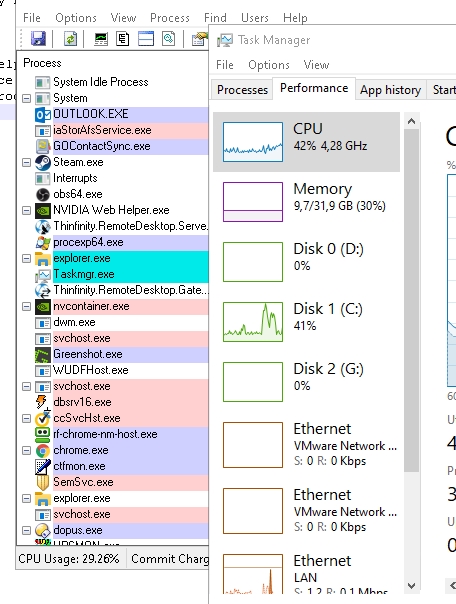Click the Save floppy icon in Process Explorer toolbar
The image size is (456, 604).
(38, 39)
